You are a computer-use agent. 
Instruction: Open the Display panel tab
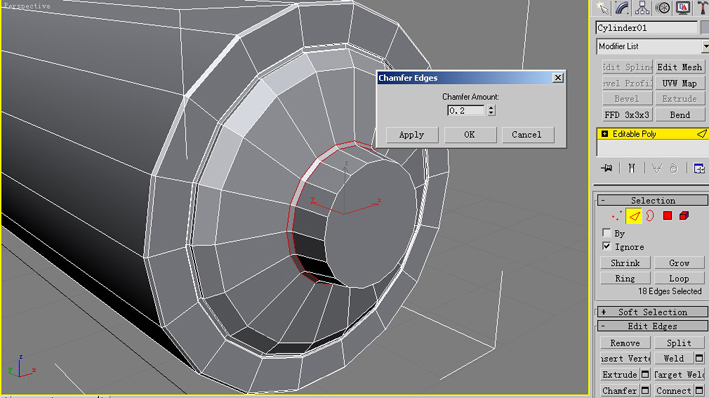click(683, 8)
